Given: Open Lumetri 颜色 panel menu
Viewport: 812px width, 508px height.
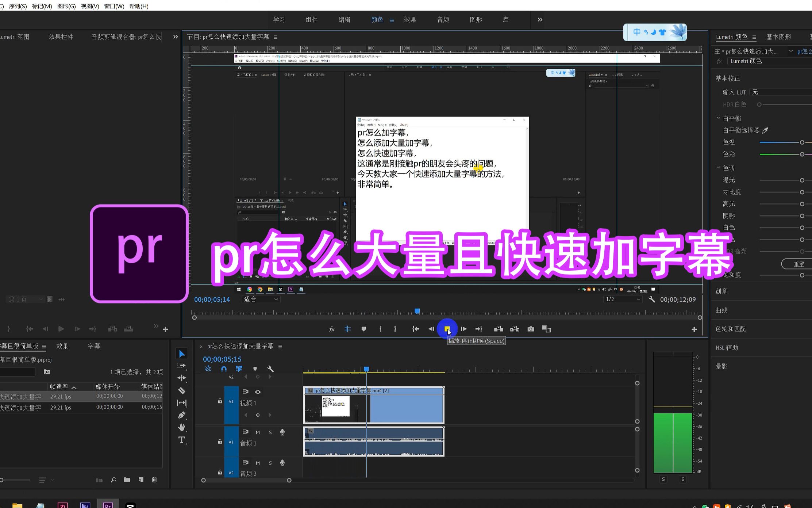Looking at the screenshot, I should click(x=754, y=37).
